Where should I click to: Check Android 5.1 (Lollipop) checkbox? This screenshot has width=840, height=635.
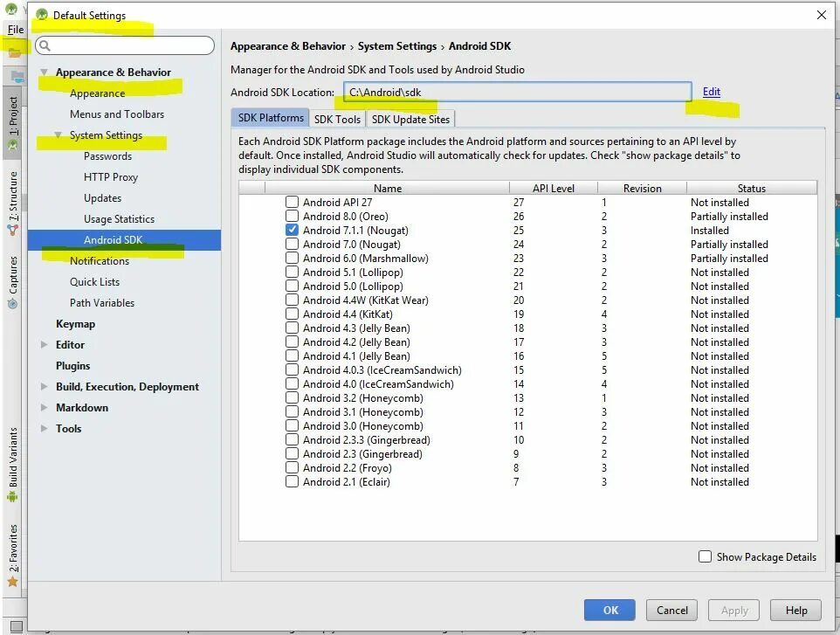pyautogui.click(x=292, y=273)
